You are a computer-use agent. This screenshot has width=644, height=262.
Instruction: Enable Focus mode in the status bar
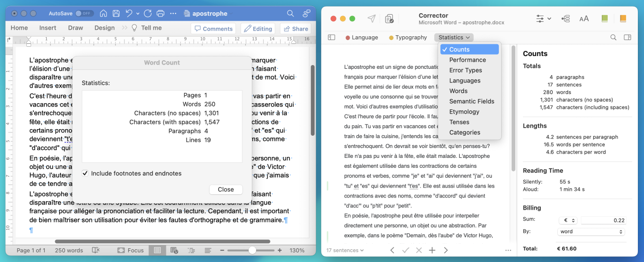(x=130, y=250)
